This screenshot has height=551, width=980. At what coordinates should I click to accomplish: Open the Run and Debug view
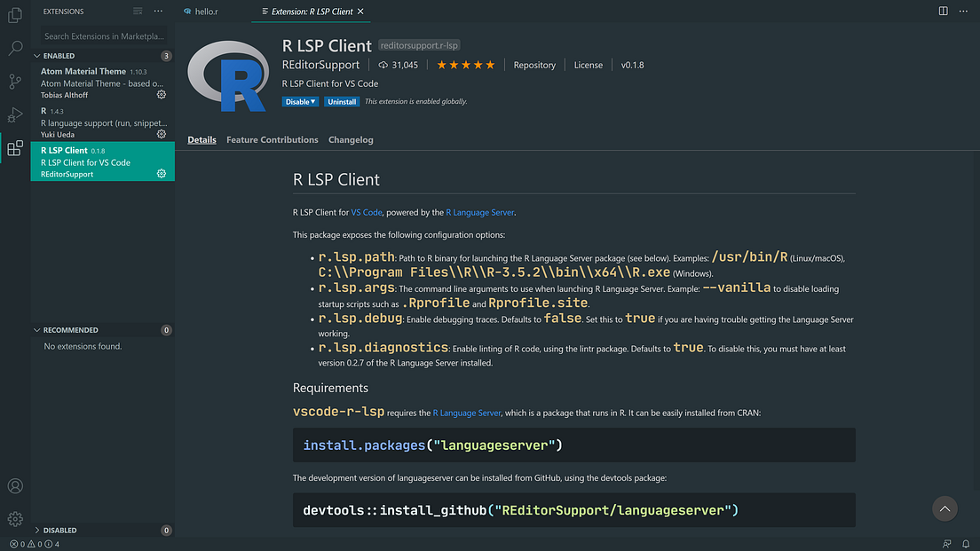pyautogui.click(x=14, y=115)
